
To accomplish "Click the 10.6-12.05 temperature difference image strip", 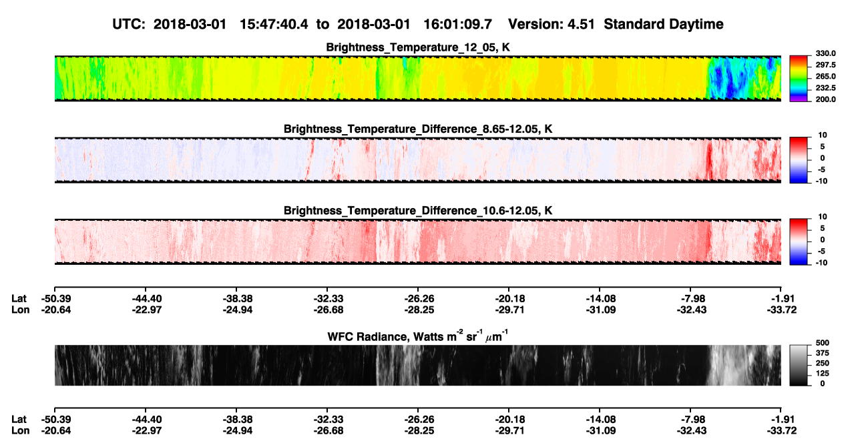I will (418, 242).
